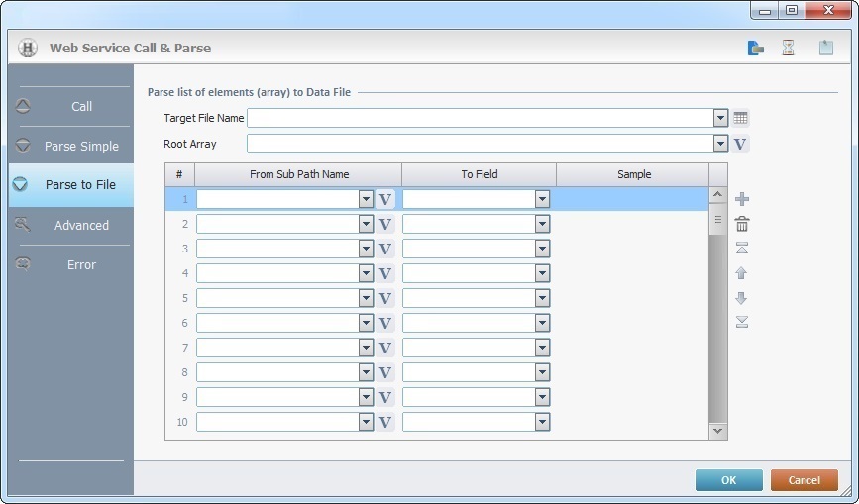Screen dimensions: 859x504
Task: Click the V icon in row 1
Action: [x=385, y=199]
